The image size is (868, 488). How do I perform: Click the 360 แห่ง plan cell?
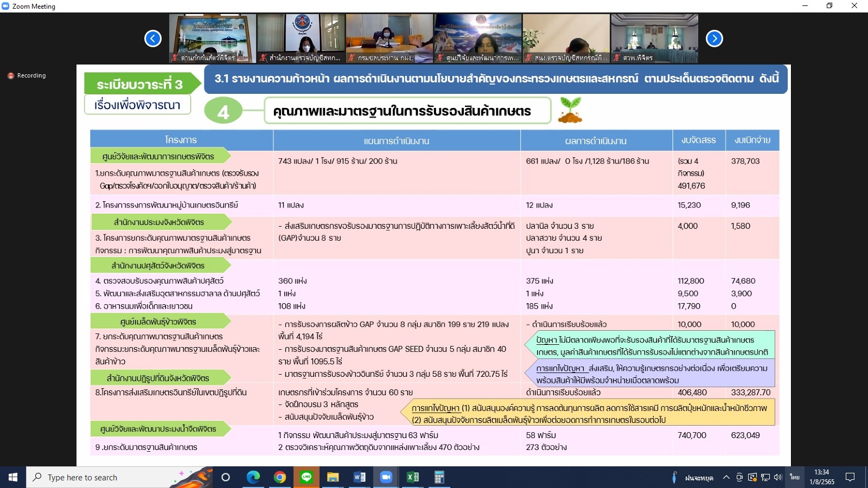click(x=292, y=281)
